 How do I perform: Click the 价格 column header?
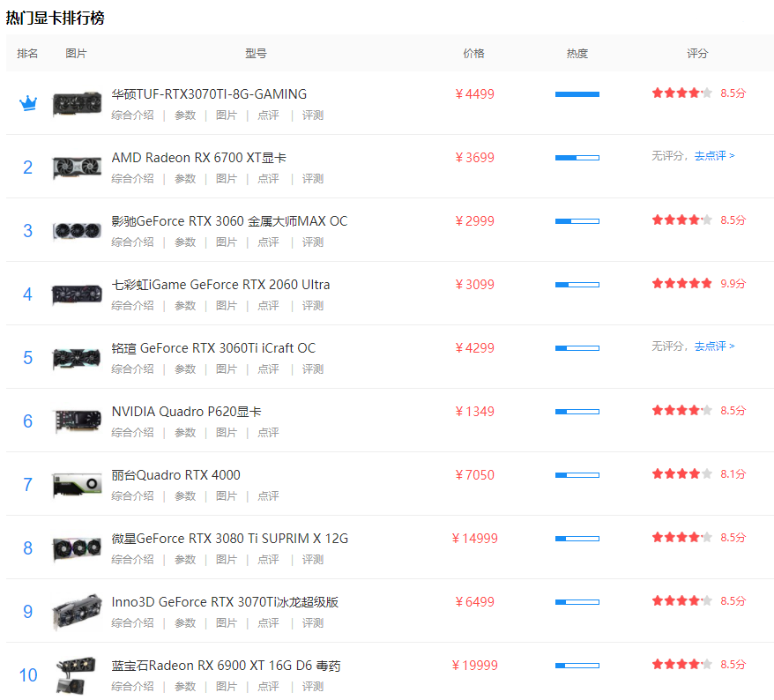point(473,54)
